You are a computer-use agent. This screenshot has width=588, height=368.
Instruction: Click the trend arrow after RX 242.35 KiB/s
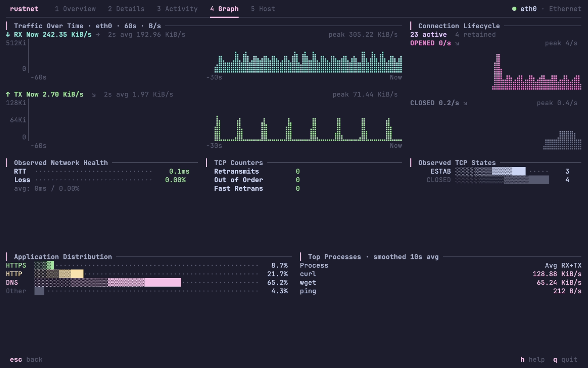click(x=98, y=35)
